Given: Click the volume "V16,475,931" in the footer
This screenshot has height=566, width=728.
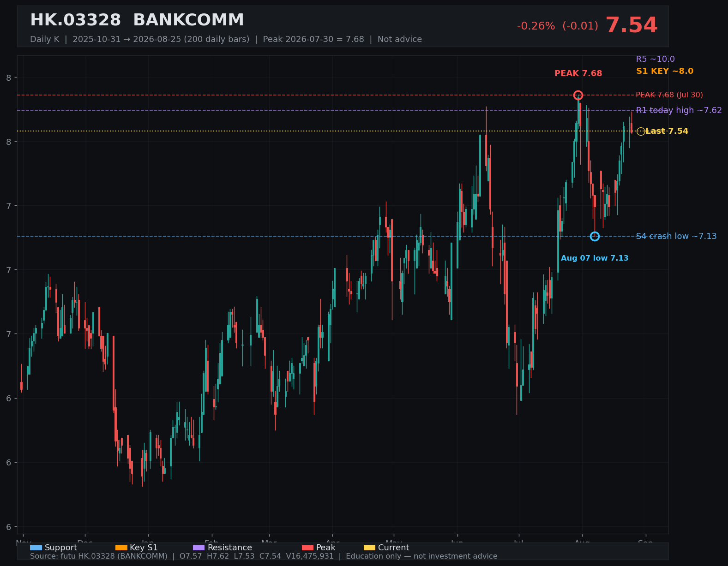Looking at the screenshot, I should click(x=310, y=556).
